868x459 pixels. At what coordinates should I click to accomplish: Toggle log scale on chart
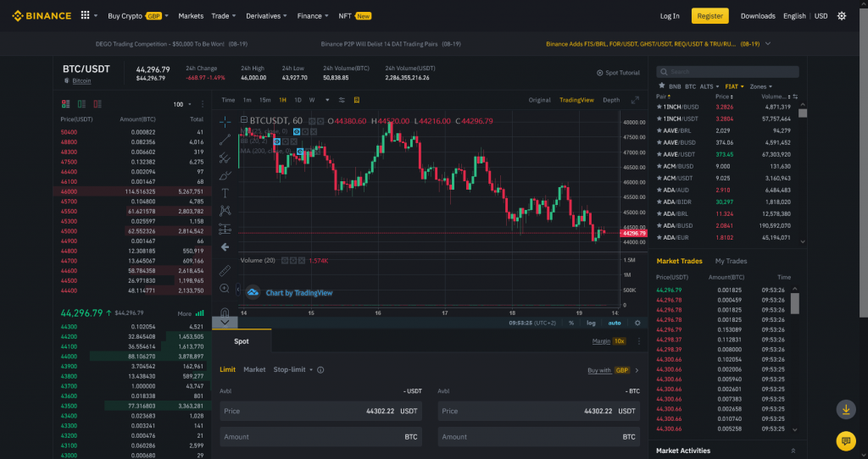(x=591, y=323)
